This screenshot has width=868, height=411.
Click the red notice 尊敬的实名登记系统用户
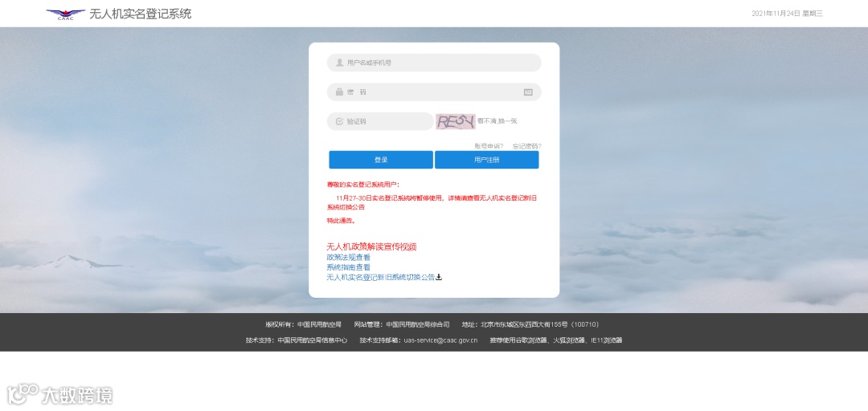363,185
